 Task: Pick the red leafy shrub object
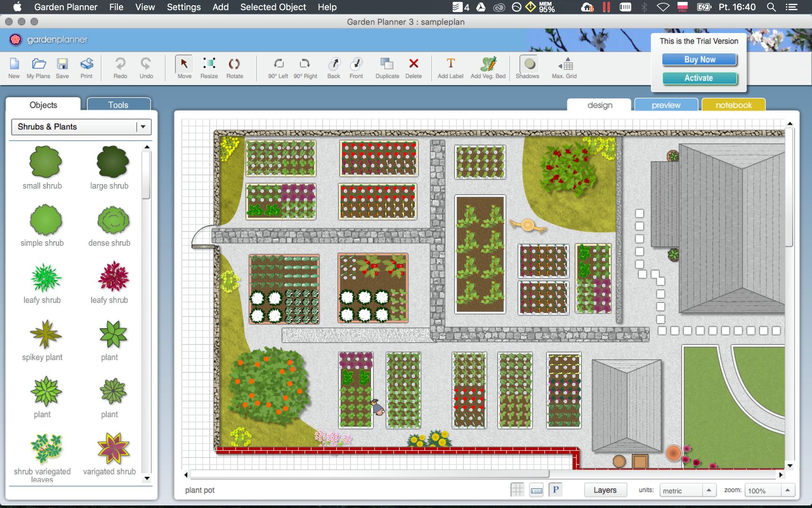coord(113,277)
